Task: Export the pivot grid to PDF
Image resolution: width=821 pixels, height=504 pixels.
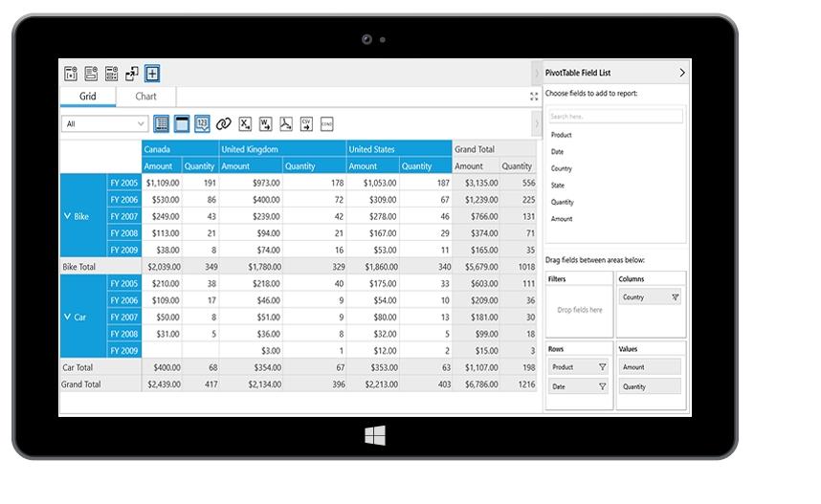Action: tap(286, 123)
